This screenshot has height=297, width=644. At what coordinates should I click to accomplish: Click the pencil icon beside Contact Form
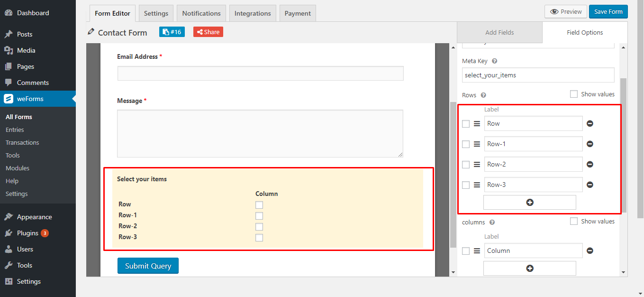coord(91,32)
